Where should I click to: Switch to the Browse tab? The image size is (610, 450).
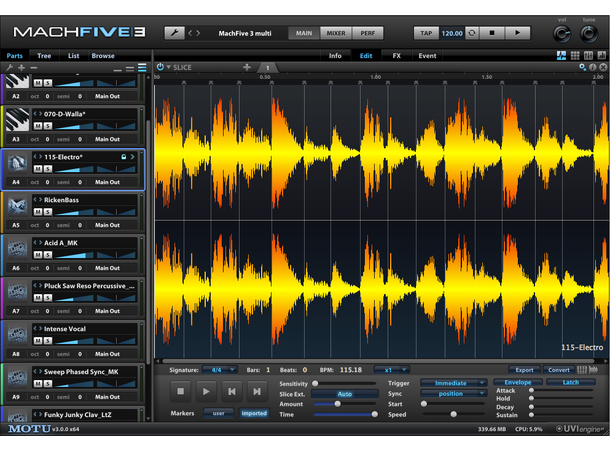pos(103,56)
